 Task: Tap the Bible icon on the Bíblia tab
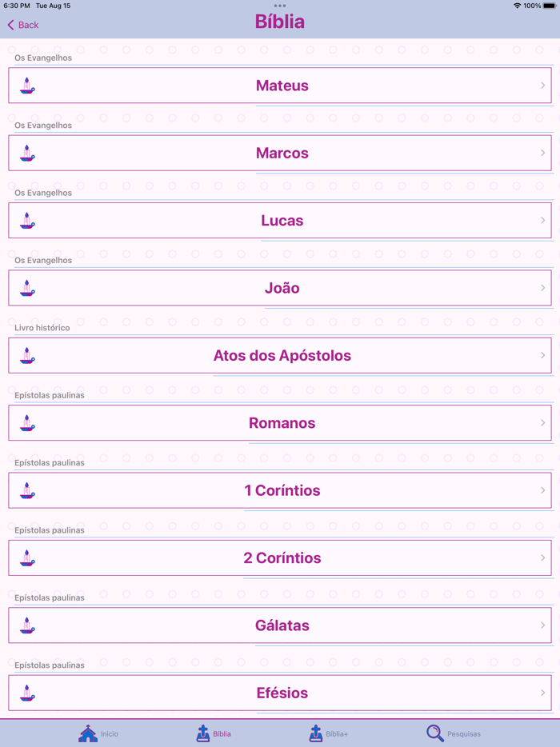(202, 732)
